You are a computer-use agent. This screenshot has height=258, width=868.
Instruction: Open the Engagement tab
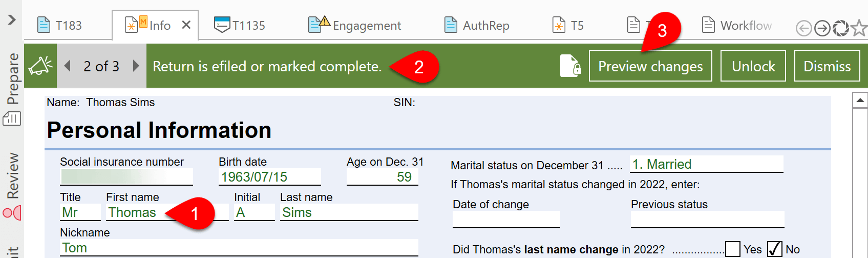point(355,25)
